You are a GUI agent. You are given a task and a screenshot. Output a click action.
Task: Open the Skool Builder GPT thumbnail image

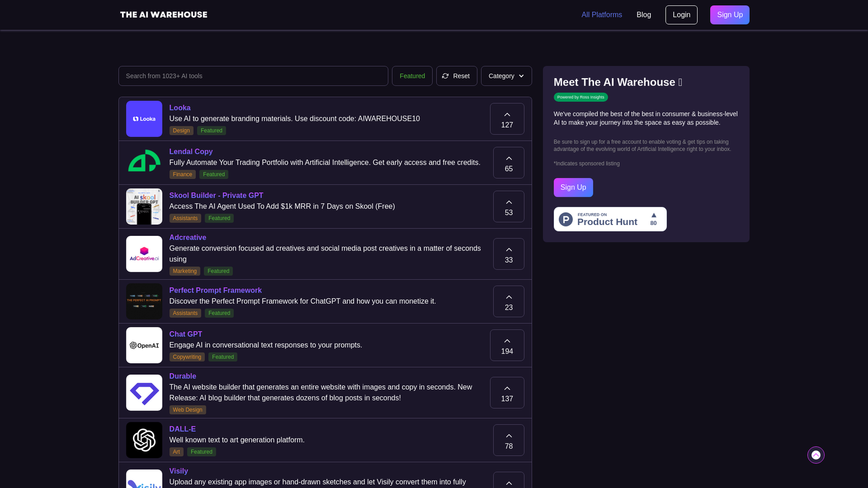click(x=144, y=207)
